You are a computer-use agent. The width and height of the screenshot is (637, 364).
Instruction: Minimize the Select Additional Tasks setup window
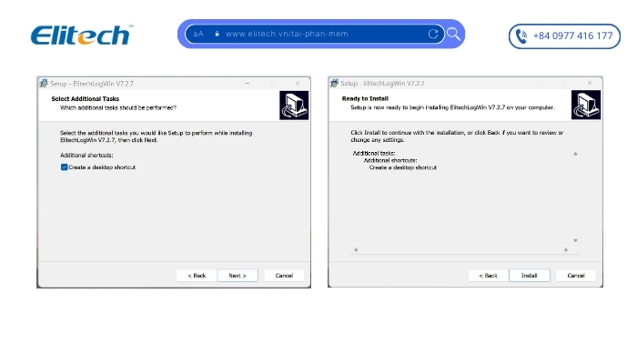point(248,84)
